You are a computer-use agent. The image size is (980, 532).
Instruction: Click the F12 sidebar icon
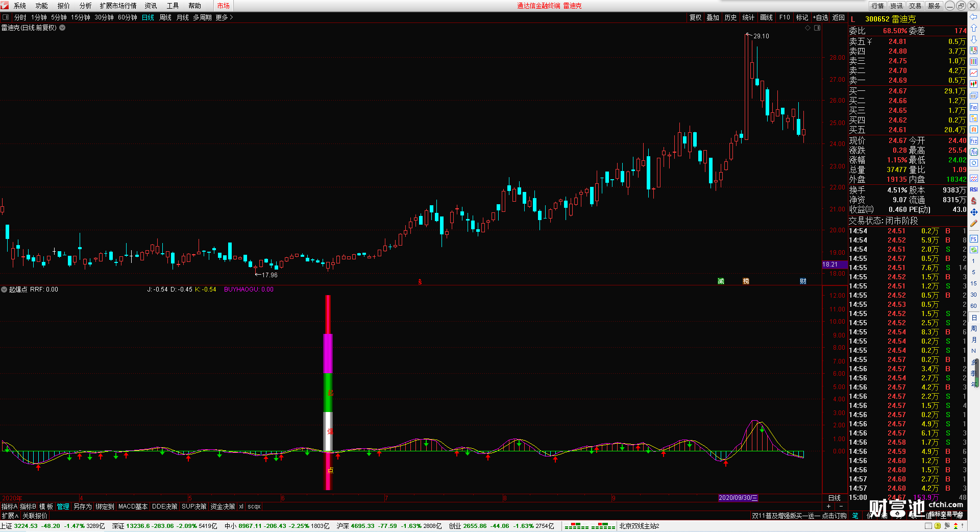tap(973, 140)
